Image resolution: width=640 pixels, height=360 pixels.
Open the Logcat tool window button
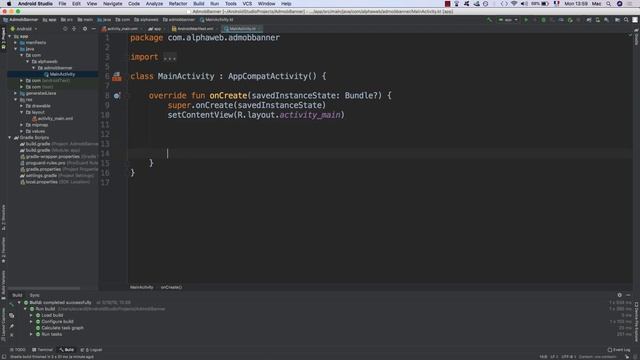[x=91, y=350]
